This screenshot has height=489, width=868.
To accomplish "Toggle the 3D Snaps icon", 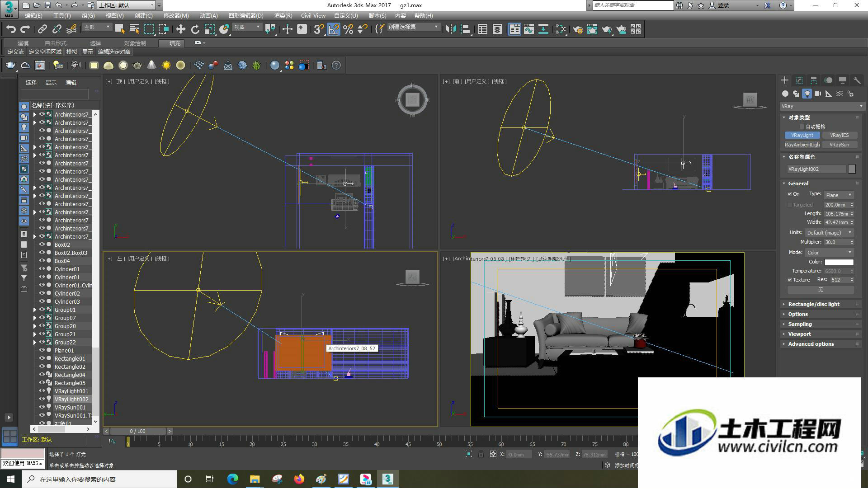I will click(x=319, y=29).
